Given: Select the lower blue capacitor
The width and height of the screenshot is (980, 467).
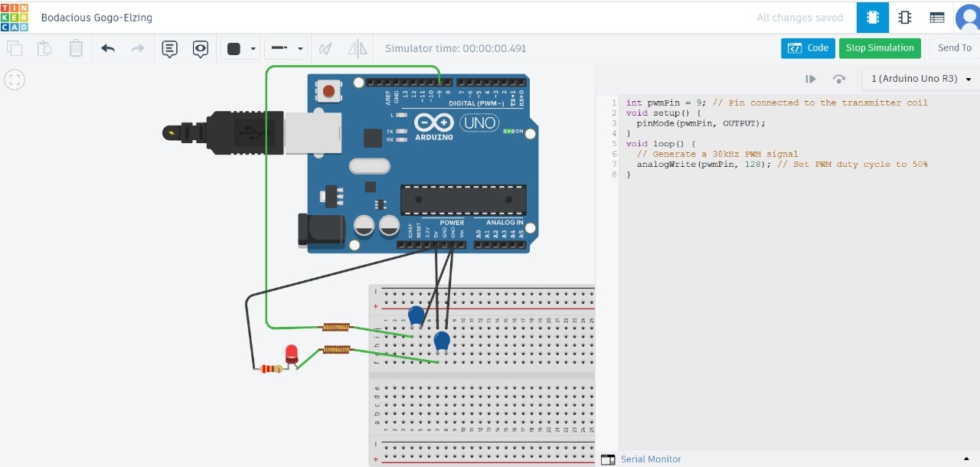Looking at the screenshot, I should 442,340.
